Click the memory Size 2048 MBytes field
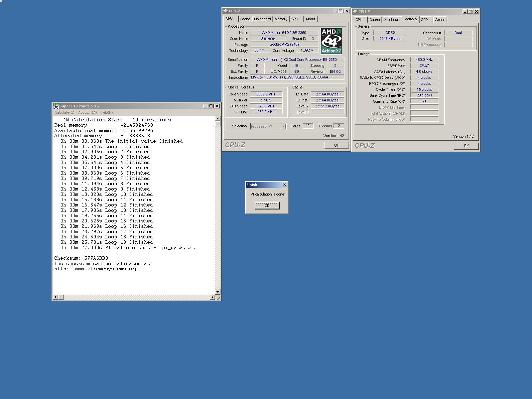Viewport: 532px width, 399px height. [390, 39]
